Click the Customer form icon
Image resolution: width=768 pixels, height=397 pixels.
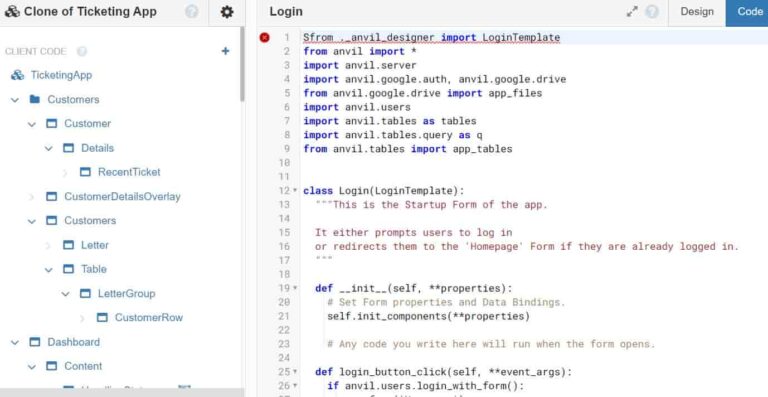coord(51,123)
